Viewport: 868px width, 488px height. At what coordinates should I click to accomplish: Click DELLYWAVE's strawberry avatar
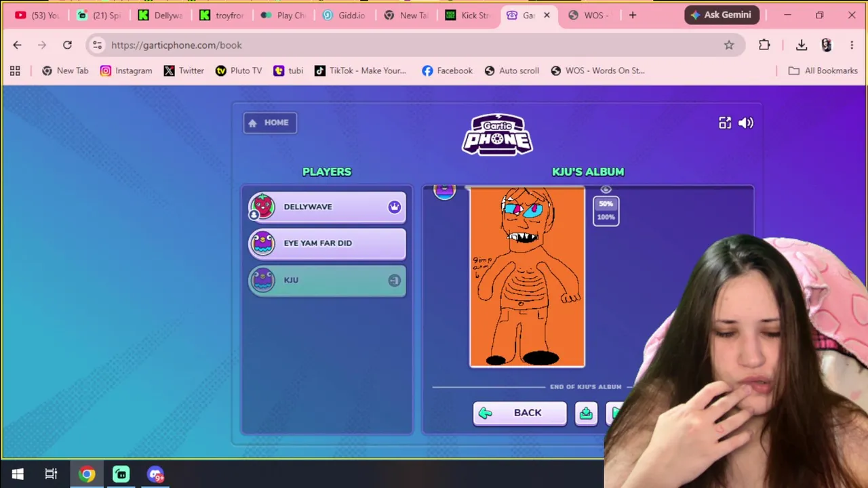[262, 207]
